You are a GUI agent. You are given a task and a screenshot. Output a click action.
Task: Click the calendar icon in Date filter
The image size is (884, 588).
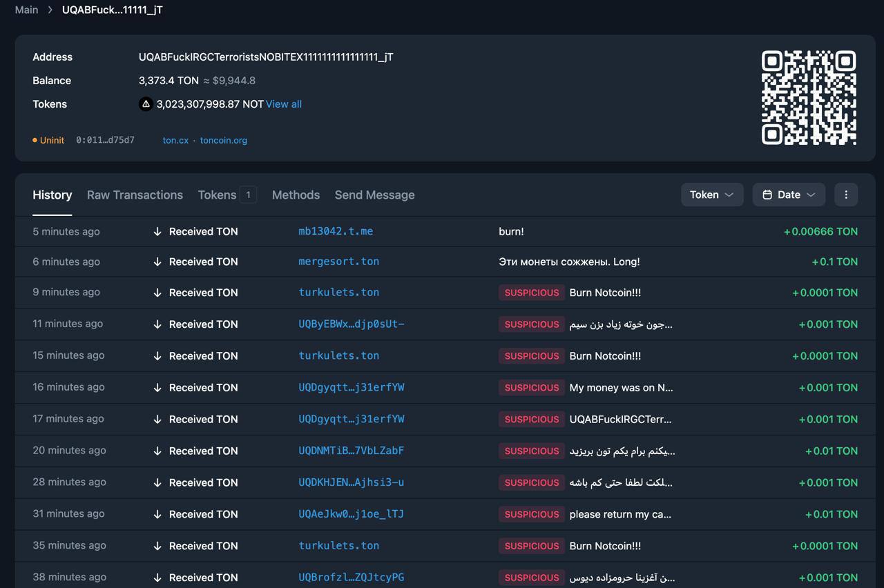(x=767, y=195)
